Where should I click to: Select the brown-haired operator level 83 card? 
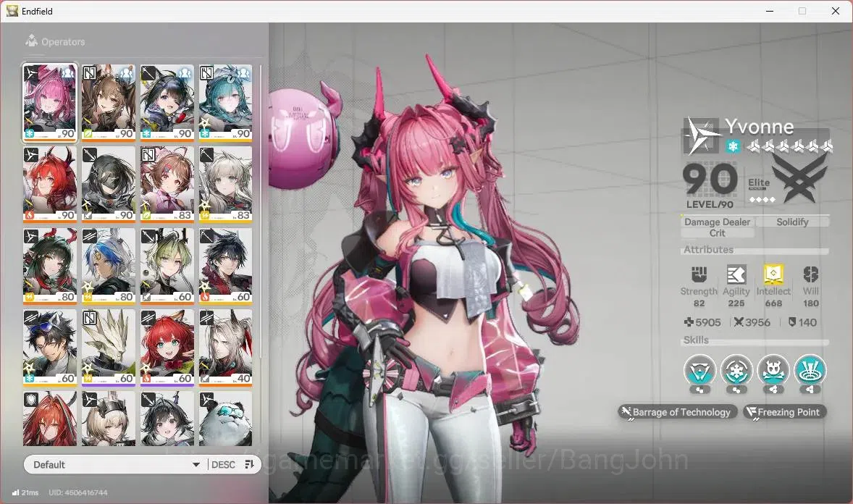coord(167,184)
